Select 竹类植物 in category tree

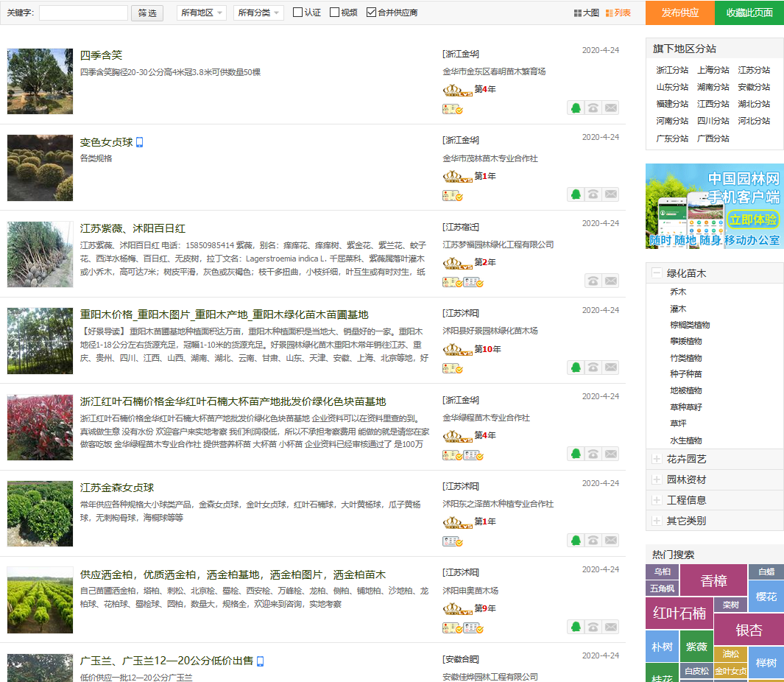click(686, 358)
